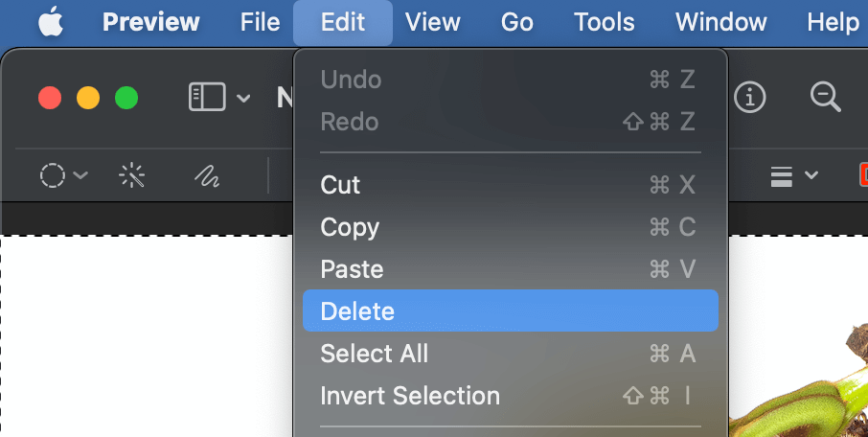Click the sidebar view icon
868x437 pixels.
pyautogui.click(x=207, y=97)
